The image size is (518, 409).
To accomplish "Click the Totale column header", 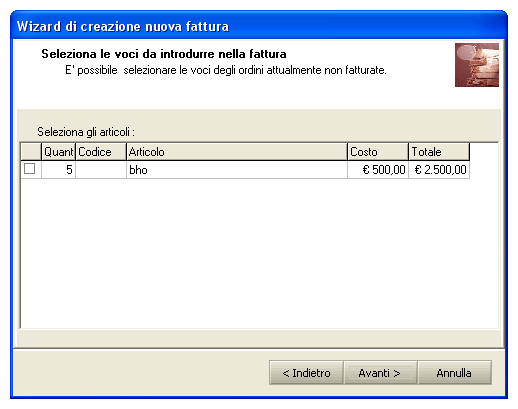I will coord(439,152).
